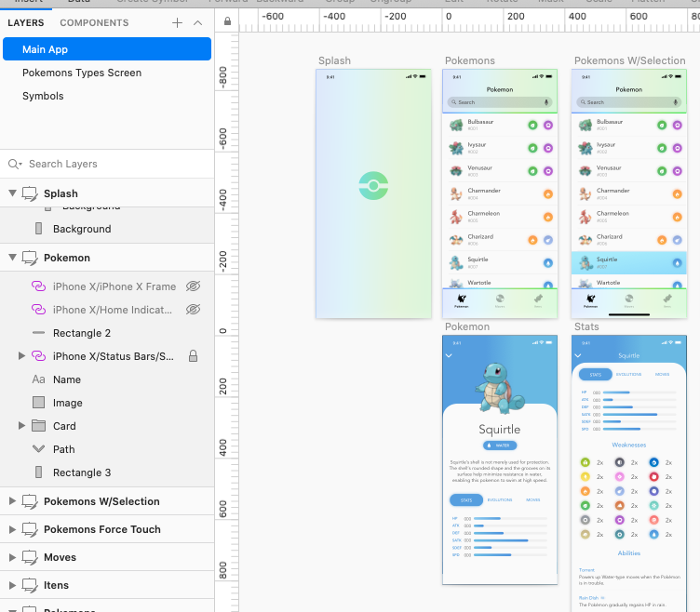Select iPhone X/Home Indicator symbol icon
Image resolution: width=700 pixels, height=612 pixels.
click(38, 310)
